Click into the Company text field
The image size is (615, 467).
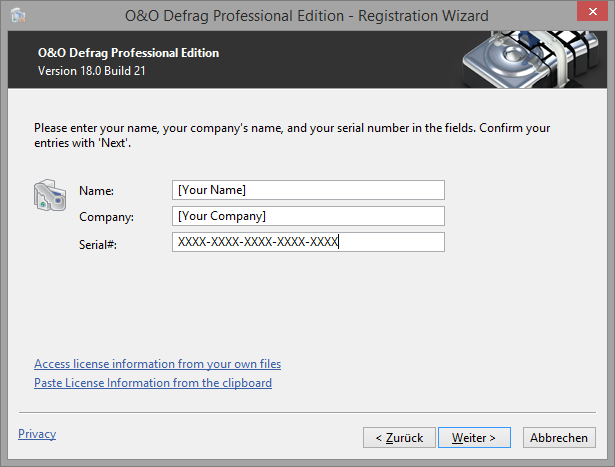[x=308, y=216]
